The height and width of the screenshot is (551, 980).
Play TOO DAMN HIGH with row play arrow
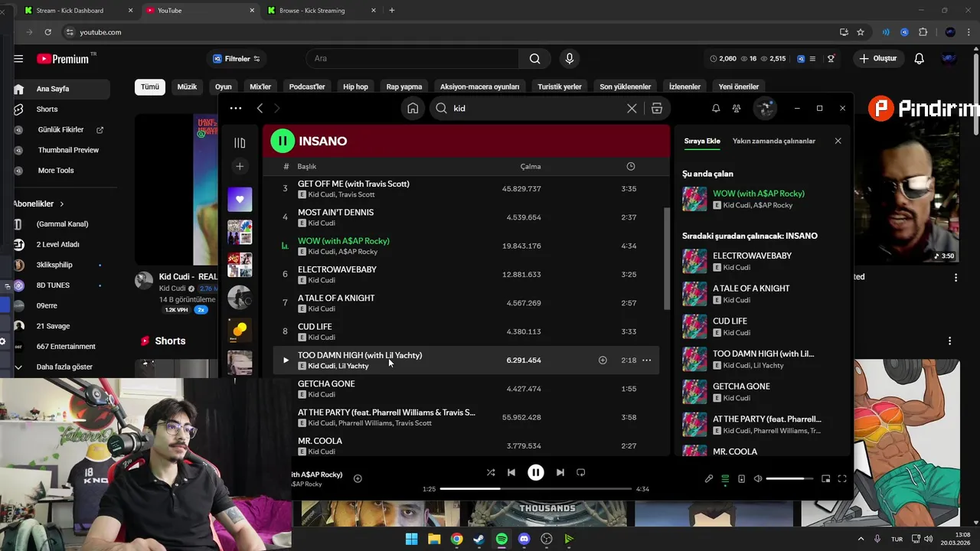286,360
